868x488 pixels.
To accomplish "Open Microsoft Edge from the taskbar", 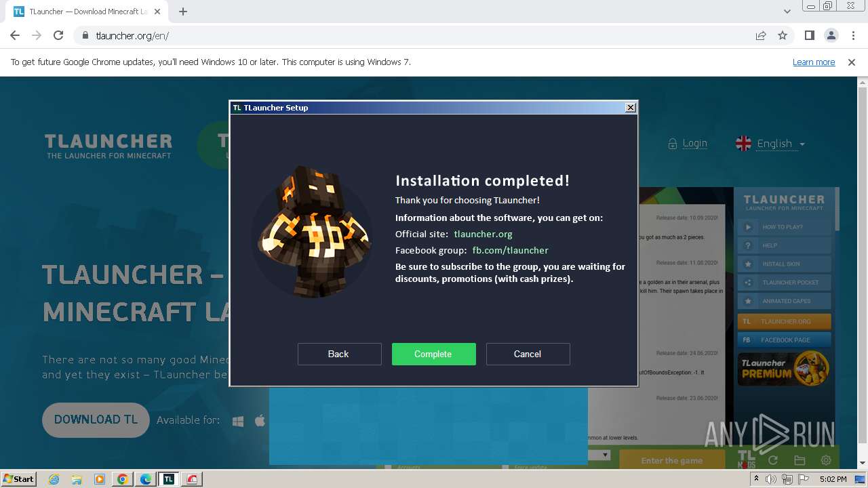I will [x=146, y=479].
